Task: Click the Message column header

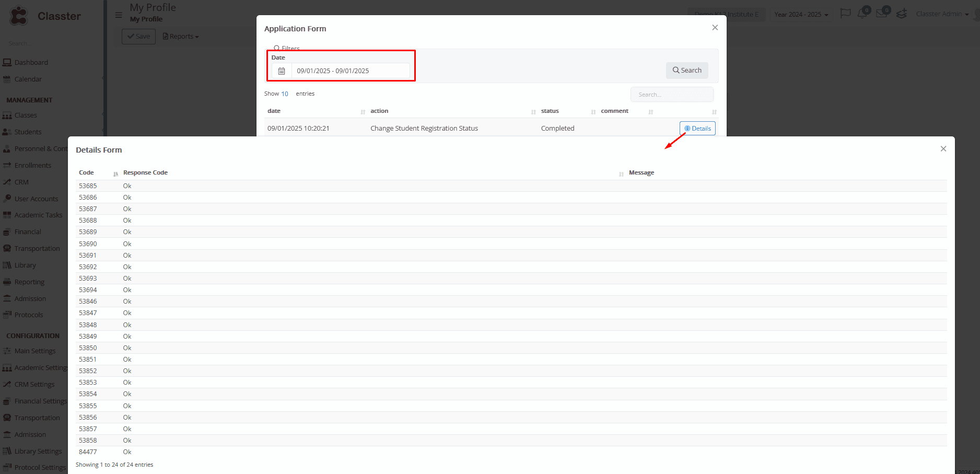Action: tap(641, 172)
